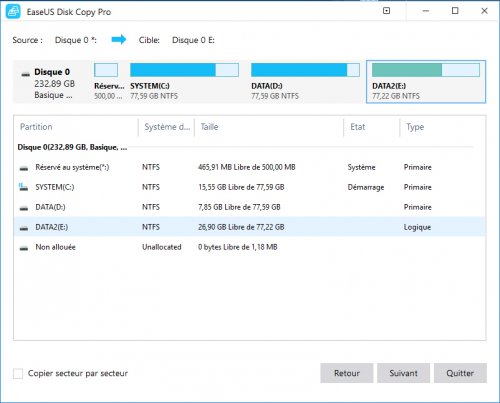
Task: Select the DATA2(E:) partition row
Action: click(249, 227)
